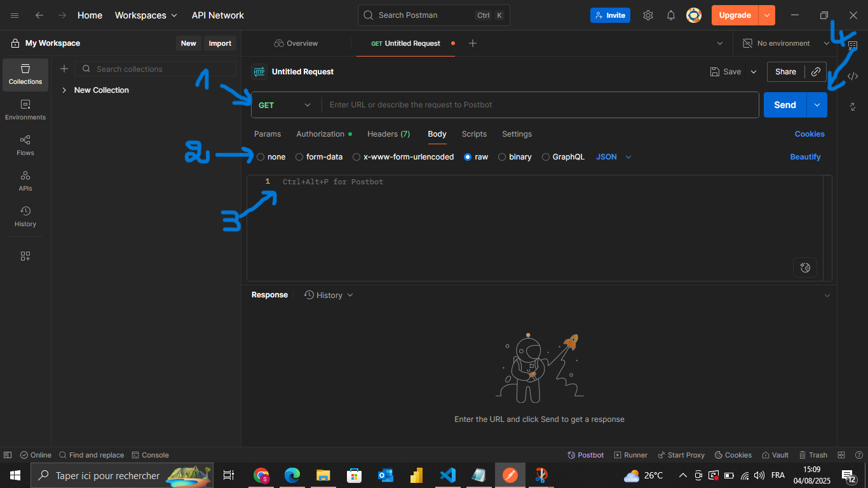Click the Invite button

coord(610,15)
